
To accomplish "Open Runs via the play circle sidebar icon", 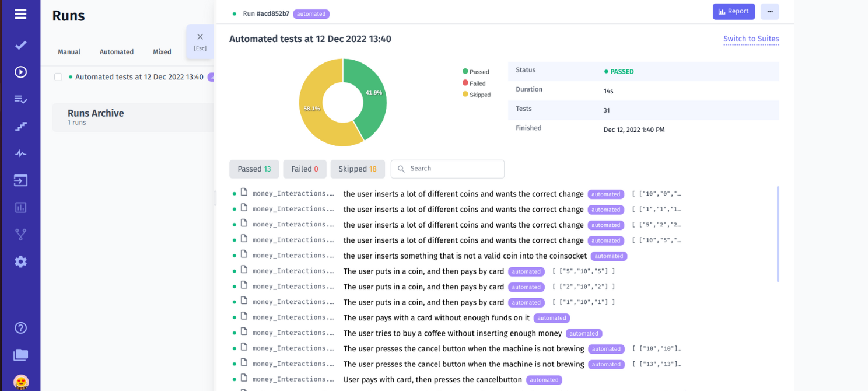I will click(20, 72).
